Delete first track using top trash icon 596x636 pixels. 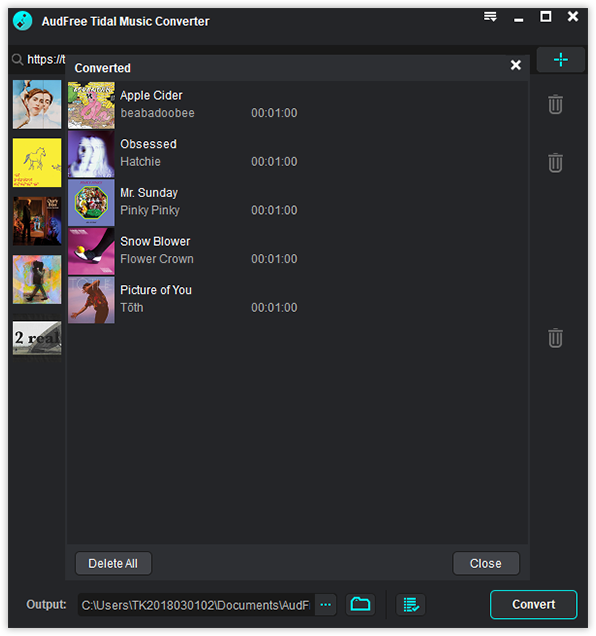point(555,104)
